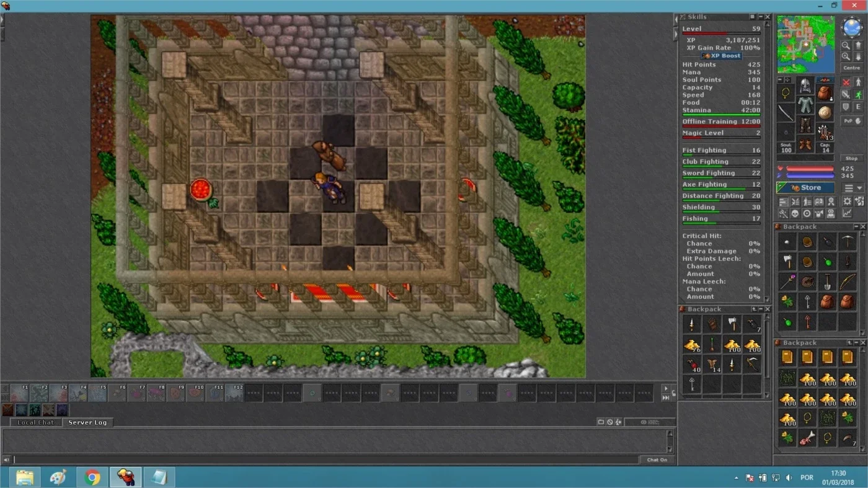868x488 pixels.
Task: Click the sickle in middle backpack
Action: tap(752, 365)
